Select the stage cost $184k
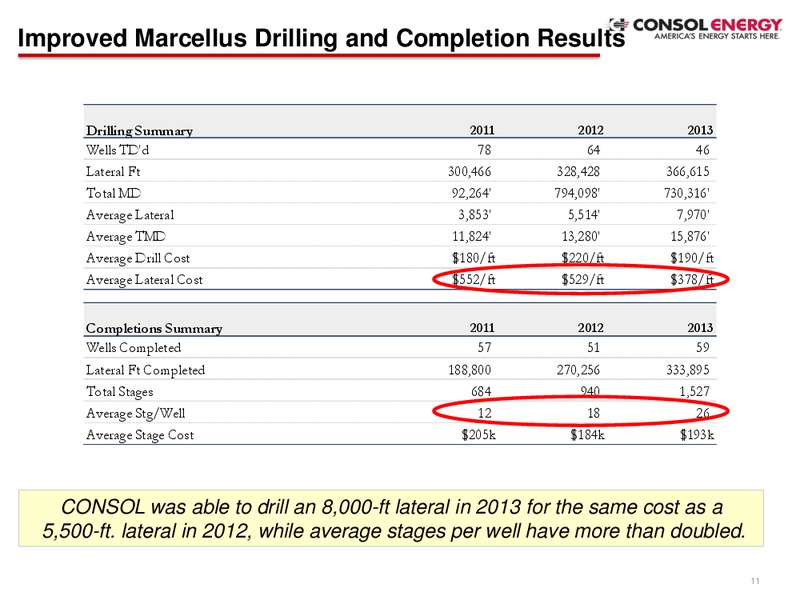The image size is (800, 600). point(587,435)
